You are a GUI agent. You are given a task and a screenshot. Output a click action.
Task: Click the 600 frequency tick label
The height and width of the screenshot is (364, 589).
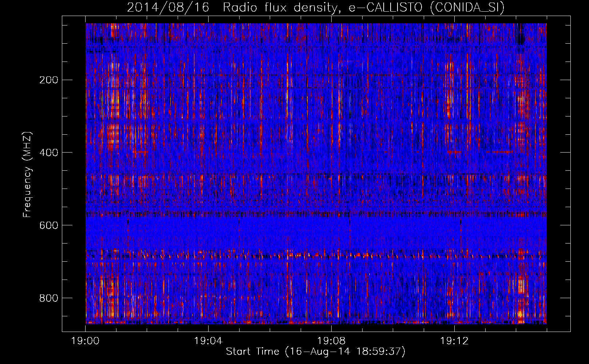(x=48, y=225)
